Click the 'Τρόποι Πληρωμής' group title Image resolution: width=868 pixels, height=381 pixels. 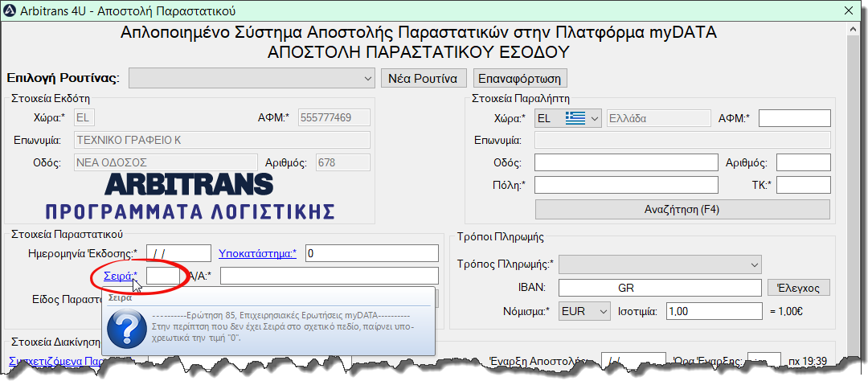click(x=501, y=238)
